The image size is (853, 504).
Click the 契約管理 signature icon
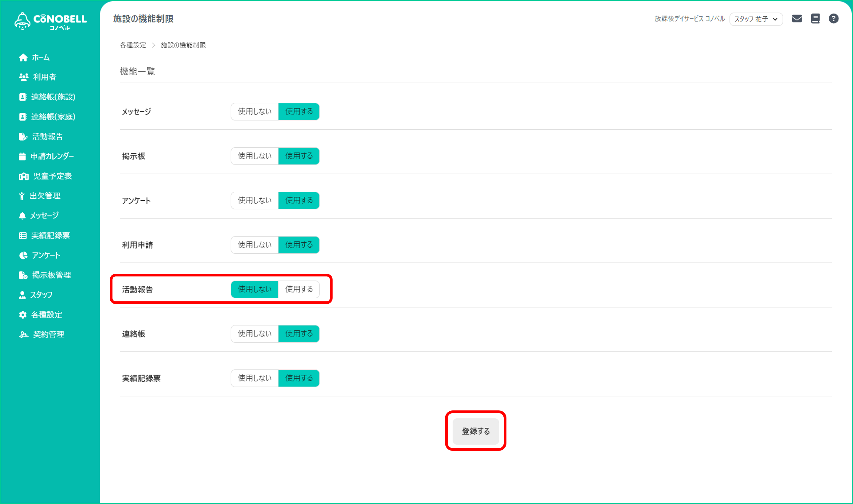23,334
